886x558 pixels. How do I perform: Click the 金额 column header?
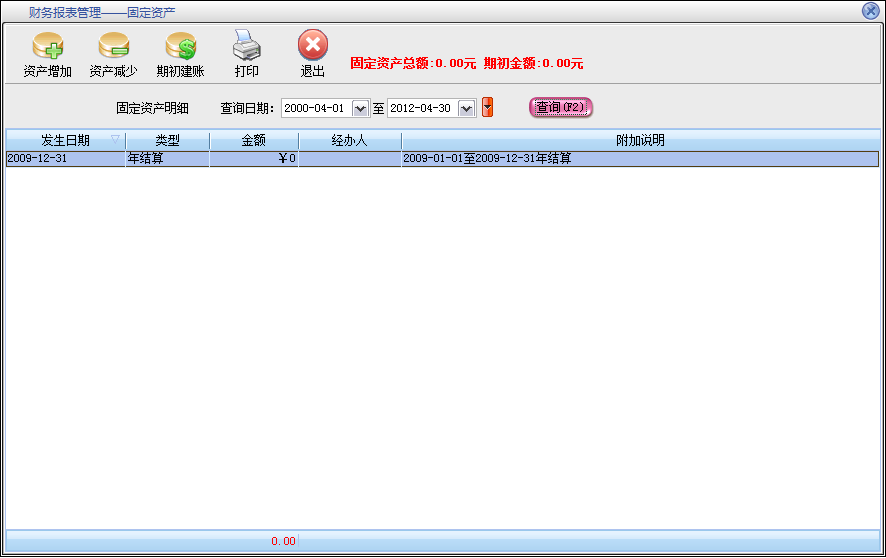(x=254, y=140)
